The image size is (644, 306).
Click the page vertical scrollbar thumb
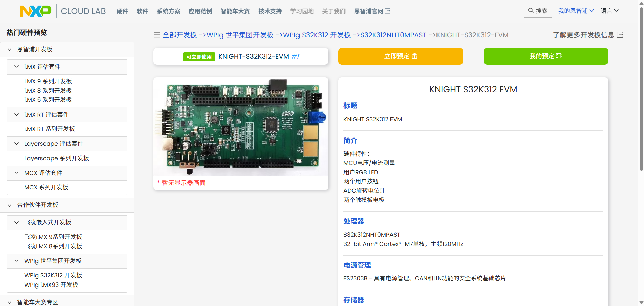[641, 89]
